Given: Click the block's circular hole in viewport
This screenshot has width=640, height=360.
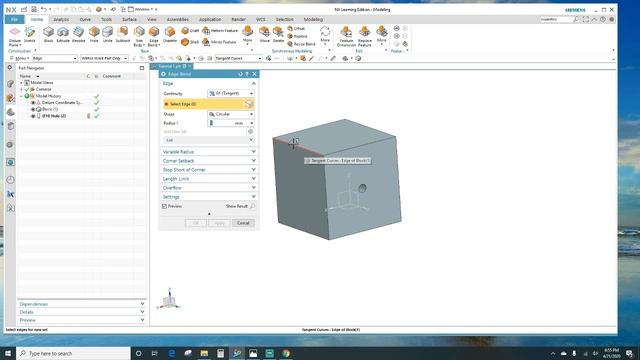Looking at the screenshot, I should pos(362,188).
